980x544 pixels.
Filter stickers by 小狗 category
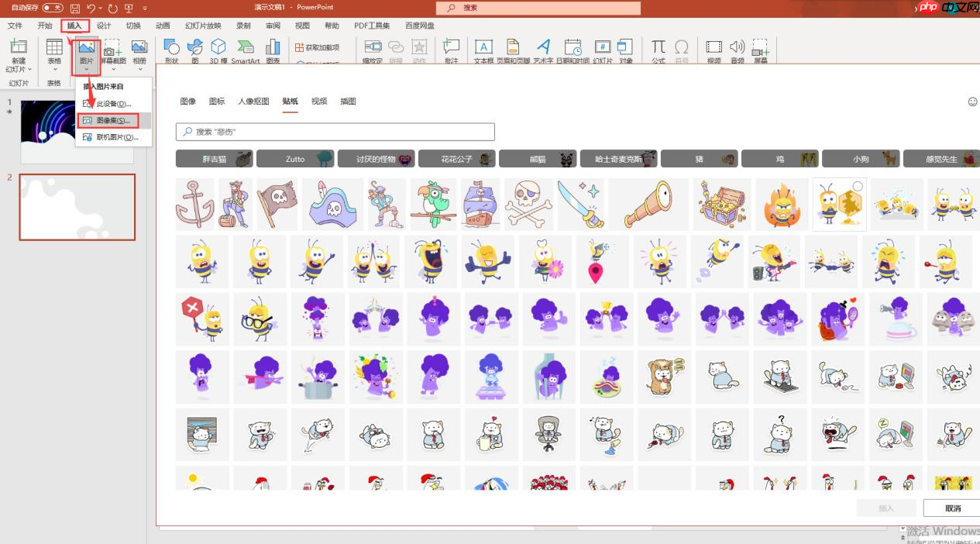pyautogui.click(x=861, y=159)
